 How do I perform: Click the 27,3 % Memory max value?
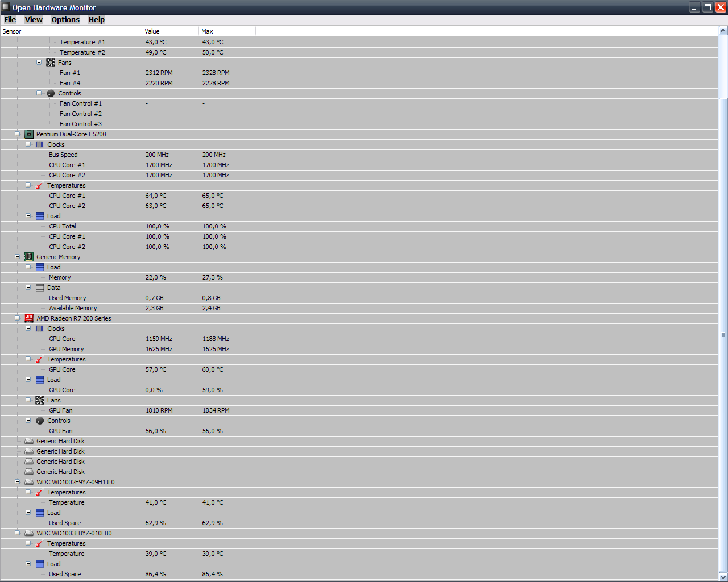pyautogui.click(x=213, y=277)
